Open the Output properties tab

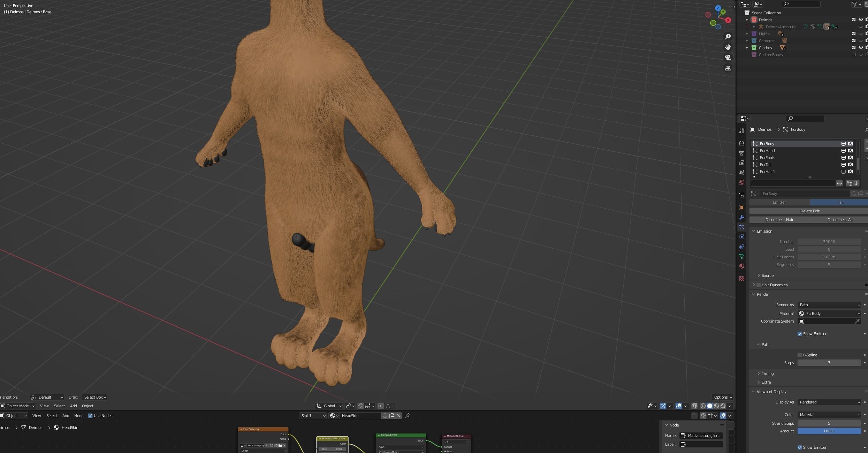click(x=741, y=153)
